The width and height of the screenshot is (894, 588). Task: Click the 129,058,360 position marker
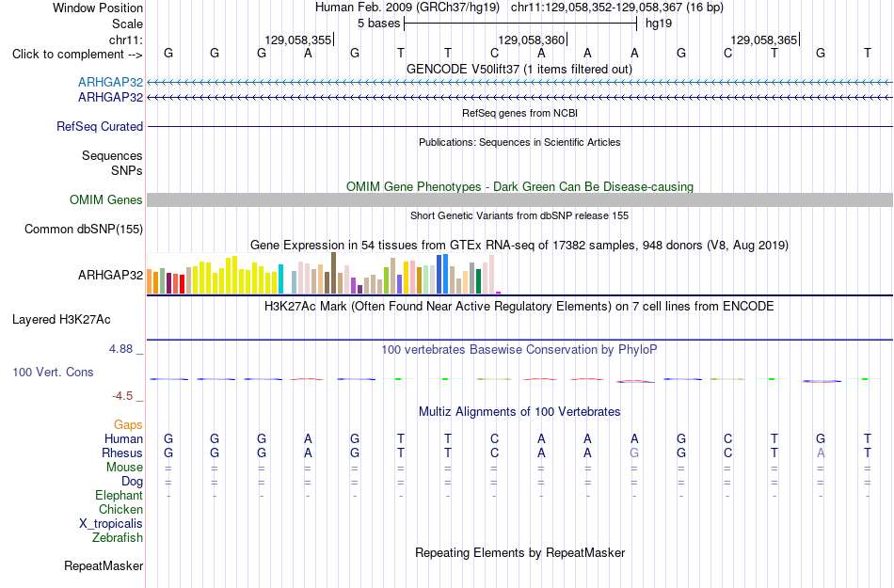tap(532, 40)
